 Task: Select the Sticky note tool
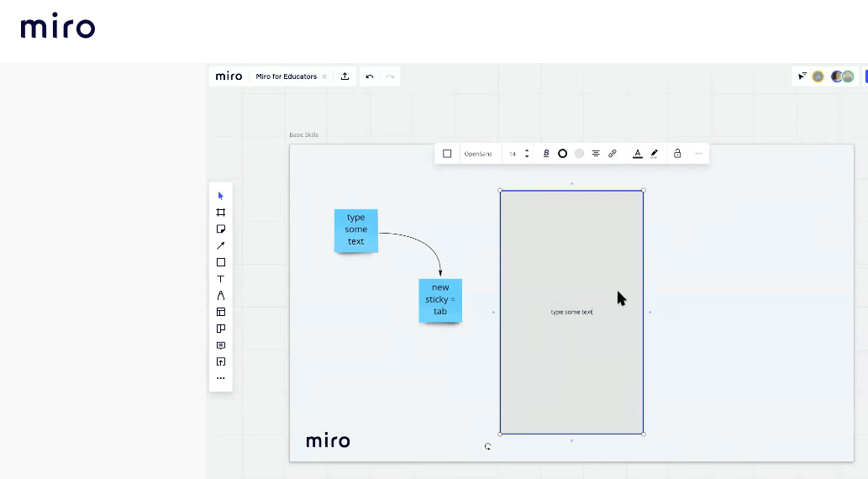pos(221,229)
